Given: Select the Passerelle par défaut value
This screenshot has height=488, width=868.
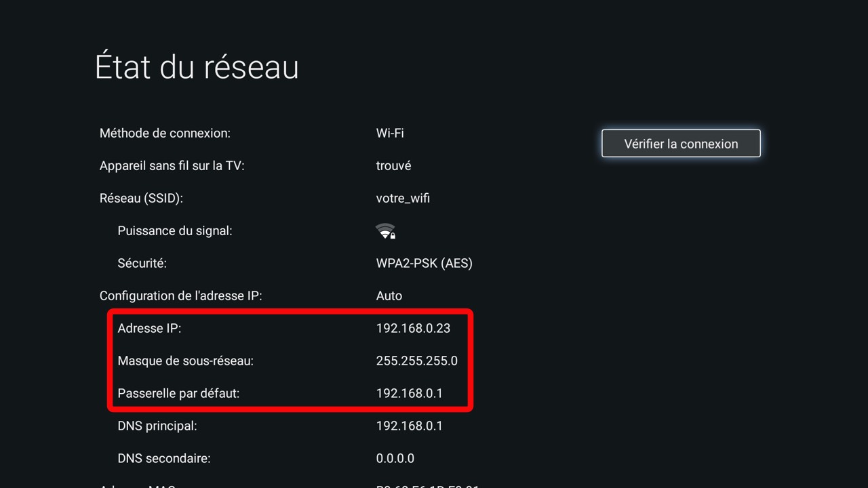Looking at the screenshot, I should coord(410,394).
